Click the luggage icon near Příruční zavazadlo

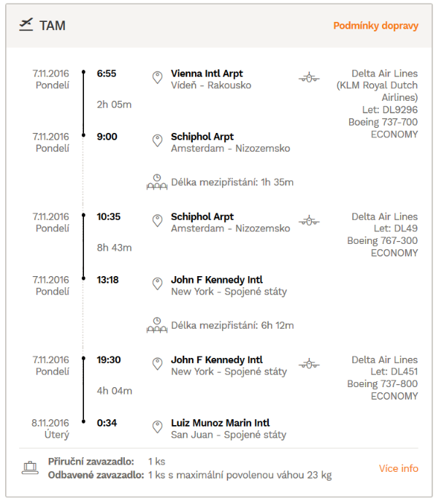[30, 467]
